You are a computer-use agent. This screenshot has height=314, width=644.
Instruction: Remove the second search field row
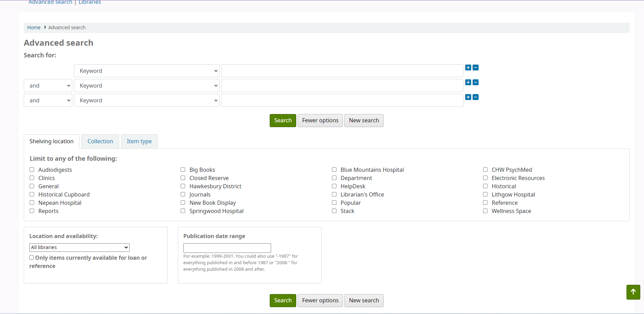475,82
